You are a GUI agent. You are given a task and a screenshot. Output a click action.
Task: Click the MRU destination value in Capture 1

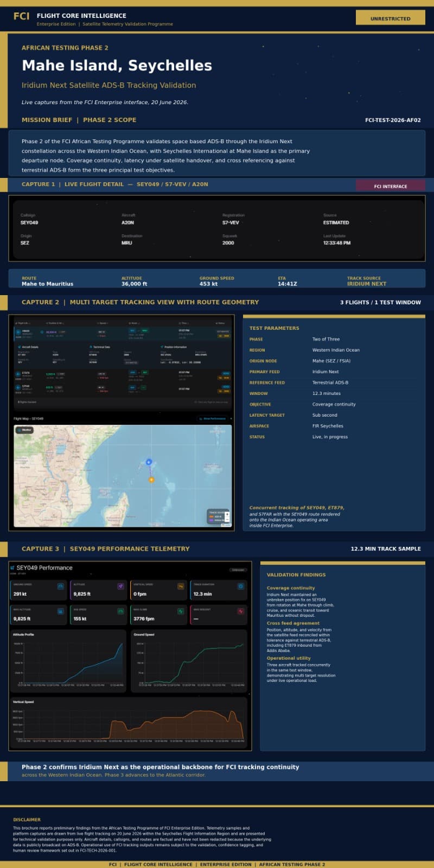tap(126, 242)
